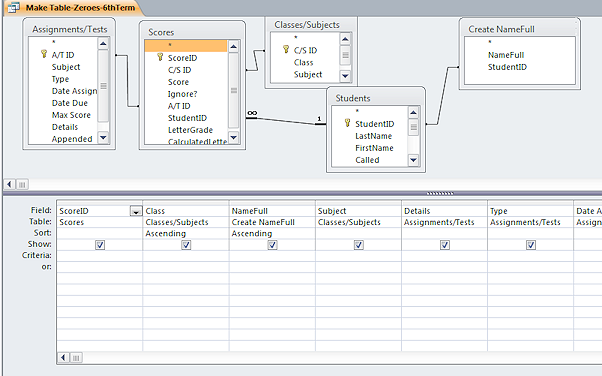Image resolution: width=602 pixels, height=376 pixels.
Task: Uncheck Show for the Class column
Action: point(186,245)
